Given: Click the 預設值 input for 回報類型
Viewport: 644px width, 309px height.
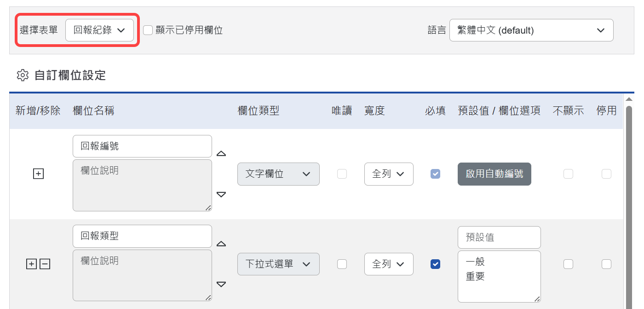Looking at the screenshot, I should tap(499, 237).
